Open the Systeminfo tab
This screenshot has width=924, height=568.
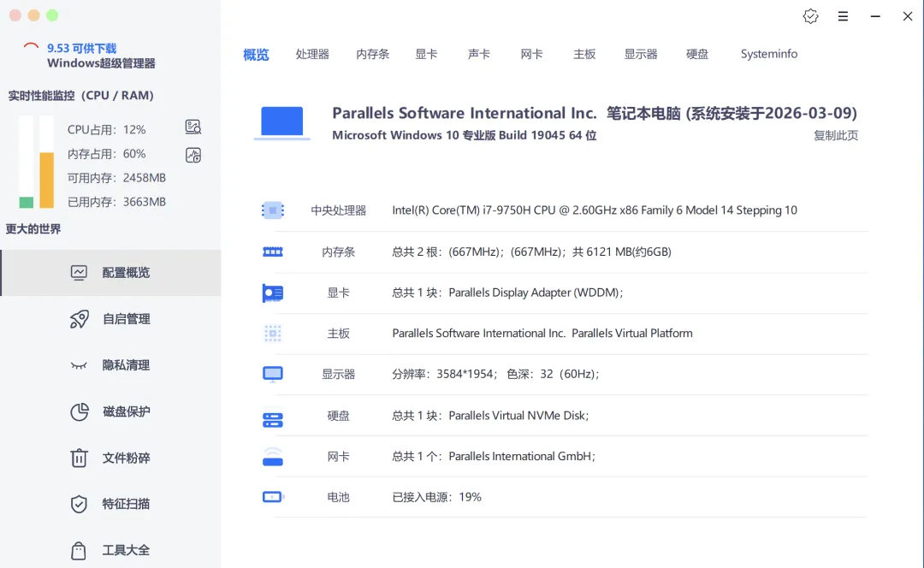coord(769,54)
